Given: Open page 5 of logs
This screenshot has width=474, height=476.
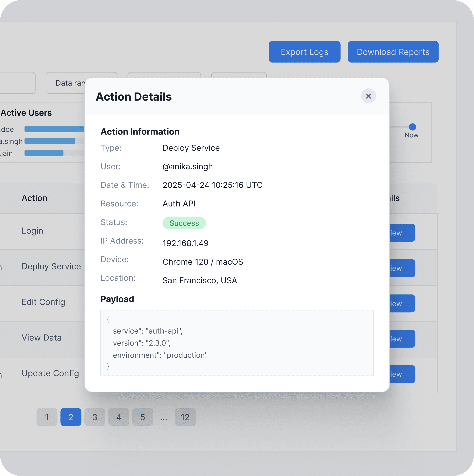Looking at the screenshot, I should [x=143, y=417].
